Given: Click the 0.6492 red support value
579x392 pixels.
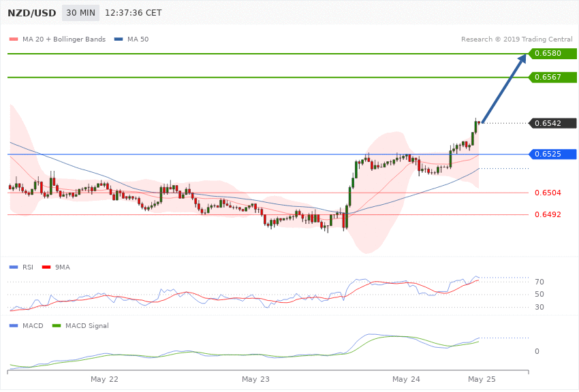Looking at the screenshot, I should pos(548,214).
